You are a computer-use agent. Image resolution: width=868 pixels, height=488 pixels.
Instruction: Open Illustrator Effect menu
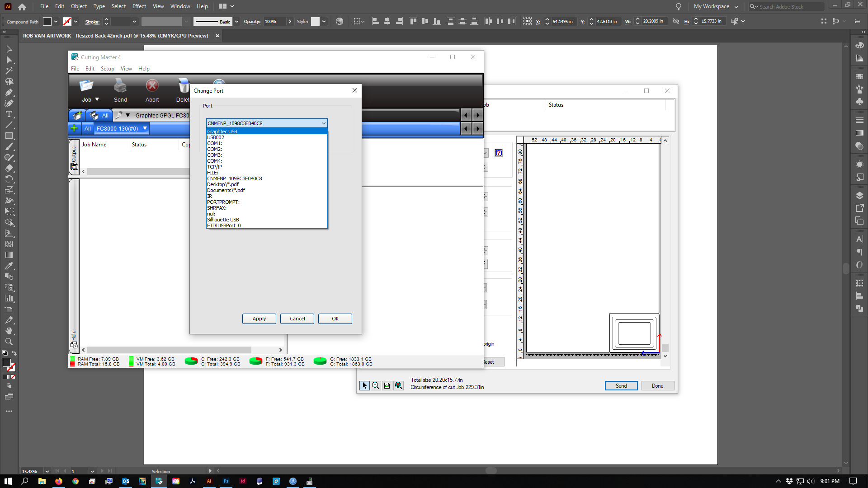pos(139,6)
